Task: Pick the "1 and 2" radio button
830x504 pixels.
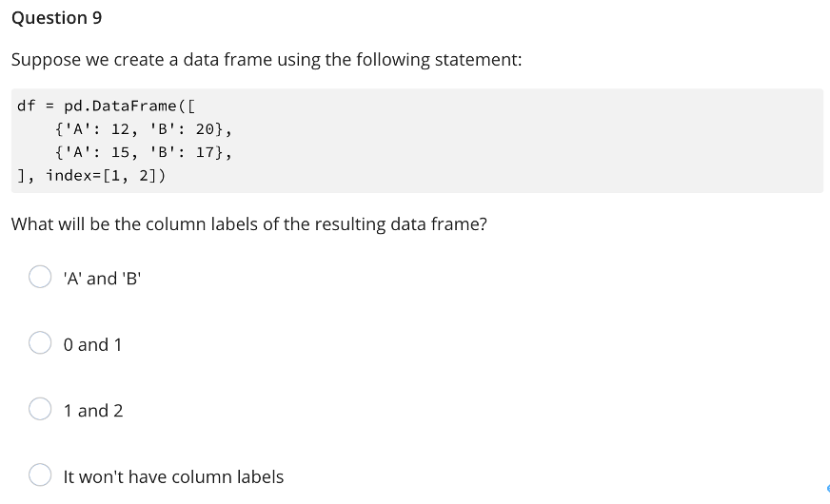Action: (40, 409)
